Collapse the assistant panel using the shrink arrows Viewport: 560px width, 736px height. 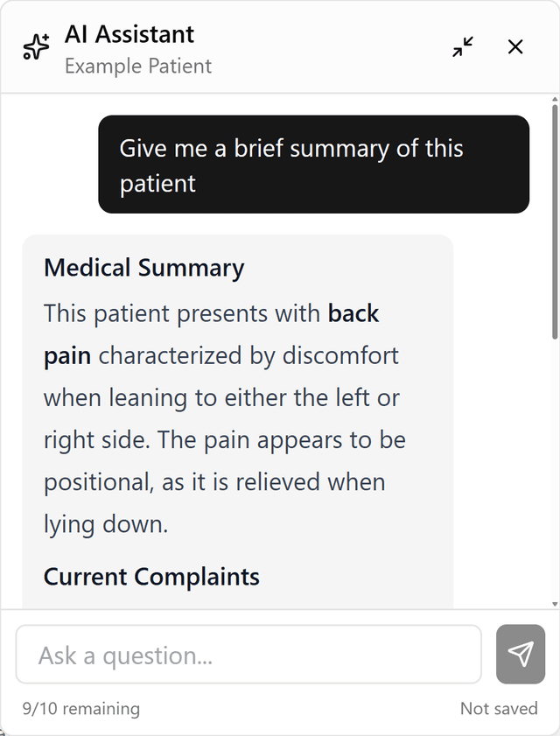click(462, 48)
